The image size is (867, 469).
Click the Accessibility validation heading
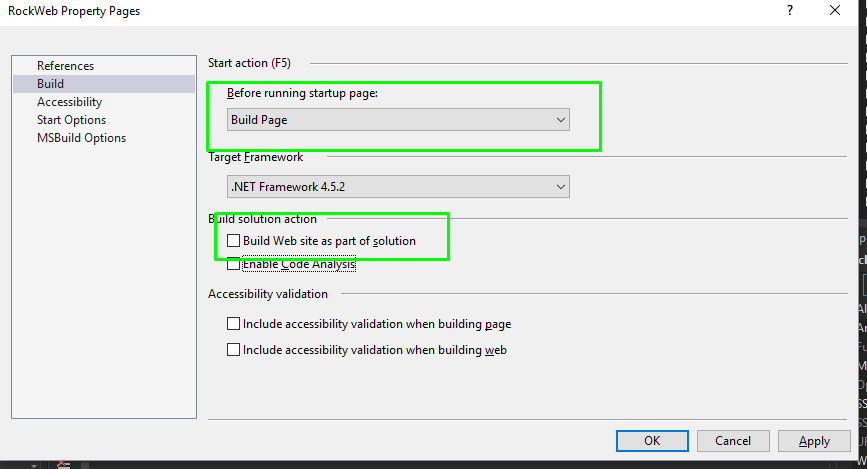[x=268, y=294]
